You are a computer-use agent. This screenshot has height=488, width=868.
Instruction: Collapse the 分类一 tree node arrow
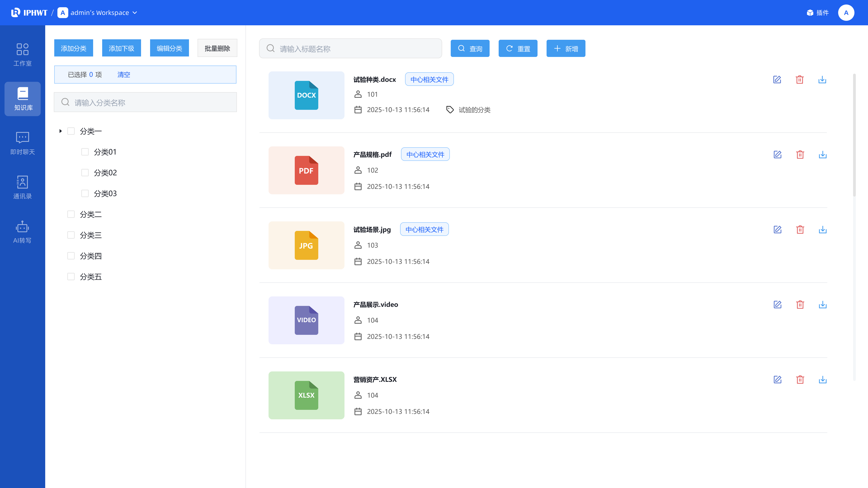tap(61, 131)
